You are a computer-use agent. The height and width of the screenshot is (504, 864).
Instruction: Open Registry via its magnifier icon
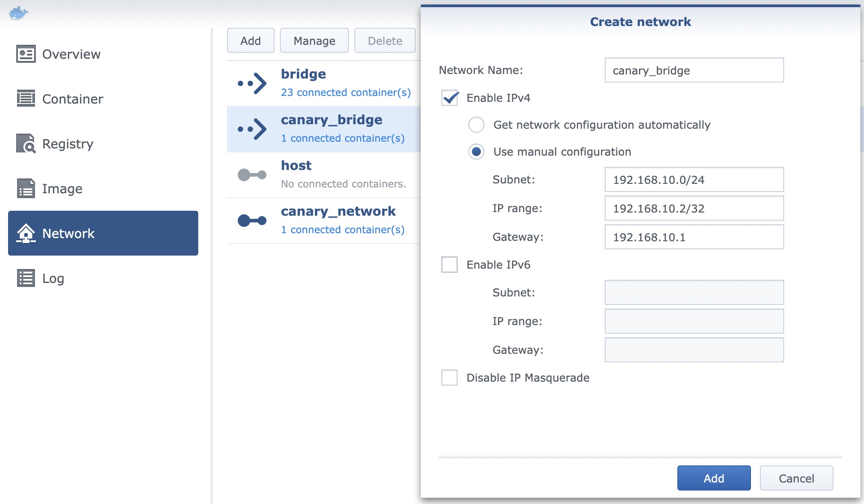click(26, 143)
